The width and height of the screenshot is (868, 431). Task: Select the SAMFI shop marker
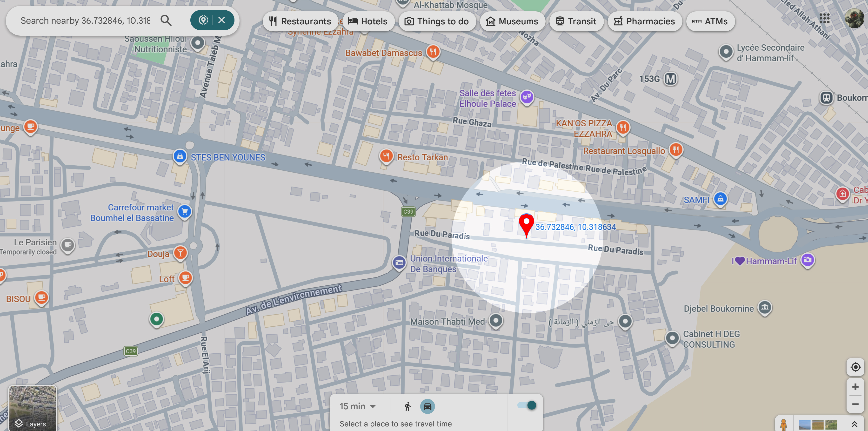[x=721, y=199]
